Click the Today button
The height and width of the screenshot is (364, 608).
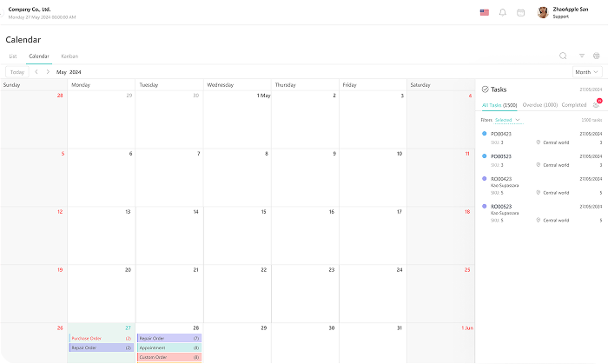pos(17,72)
